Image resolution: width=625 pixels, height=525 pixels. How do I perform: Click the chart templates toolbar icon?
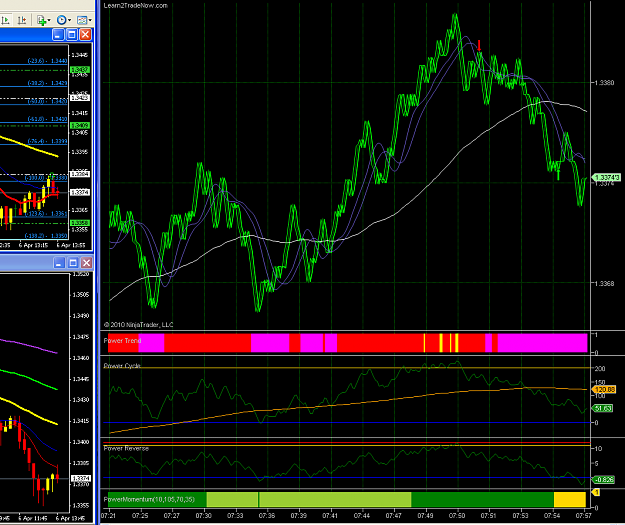click(x=82, y=20)
